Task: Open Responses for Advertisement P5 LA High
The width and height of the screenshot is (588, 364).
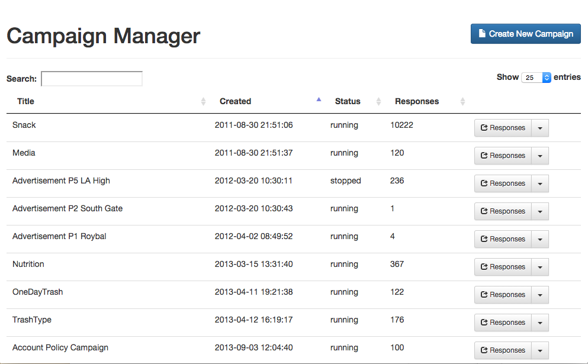Action: pyautogui.click(x=503, y=183)
